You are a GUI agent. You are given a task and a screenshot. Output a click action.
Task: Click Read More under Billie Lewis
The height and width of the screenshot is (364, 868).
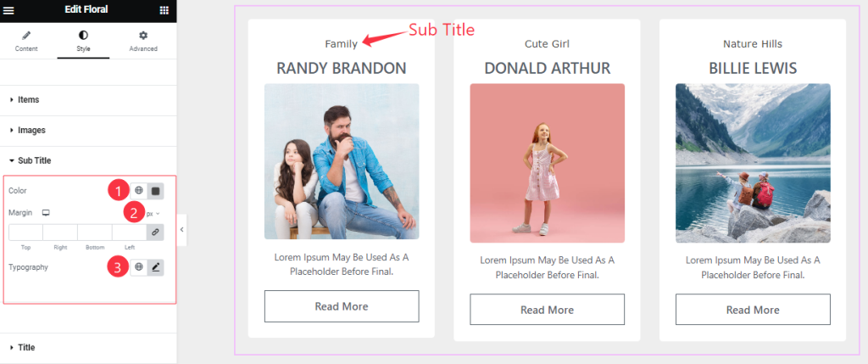(753, 310)
